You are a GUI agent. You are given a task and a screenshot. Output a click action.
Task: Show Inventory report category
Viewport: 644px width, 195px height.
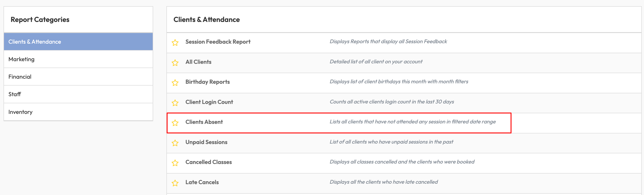tap(78, 112)
